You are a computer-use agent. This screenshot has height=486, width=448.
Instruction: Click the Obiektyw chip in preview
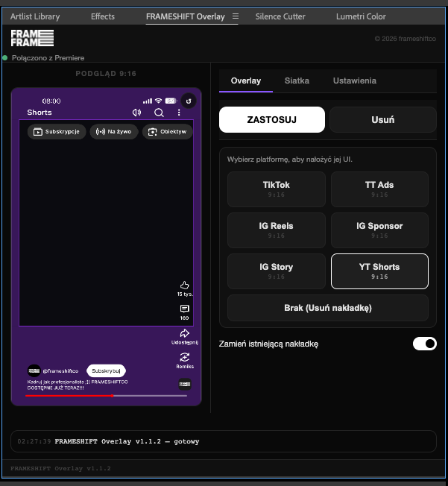pyautogui.click(x=168, y=132)
